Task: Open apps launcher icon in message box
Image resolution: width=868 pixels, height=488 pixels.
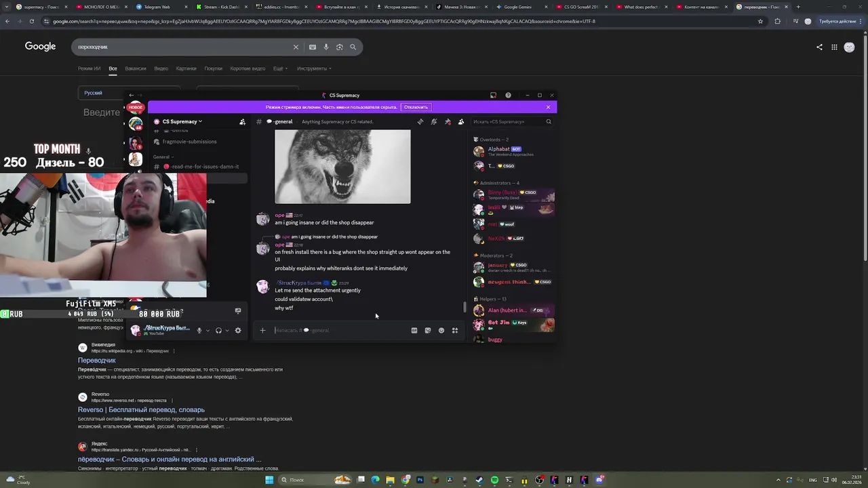Action: coord(455,331)
